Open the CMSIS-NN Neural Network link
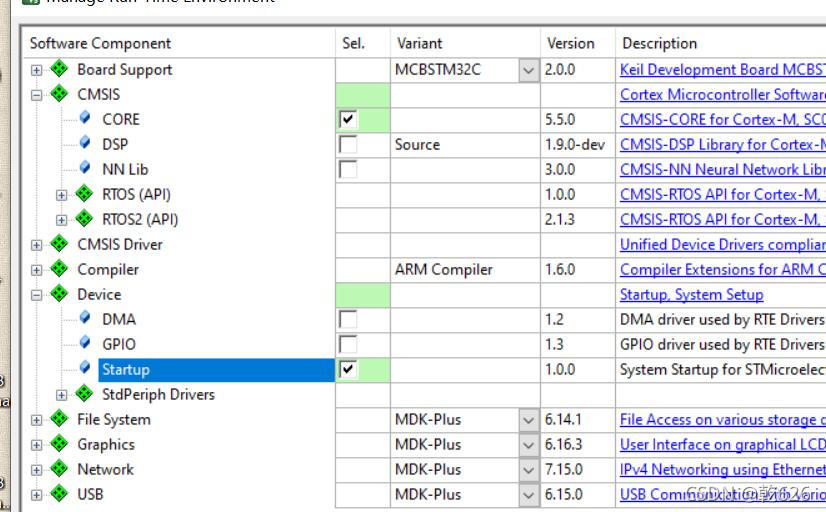This screenshot has width=826, height=512. [723, 170]
